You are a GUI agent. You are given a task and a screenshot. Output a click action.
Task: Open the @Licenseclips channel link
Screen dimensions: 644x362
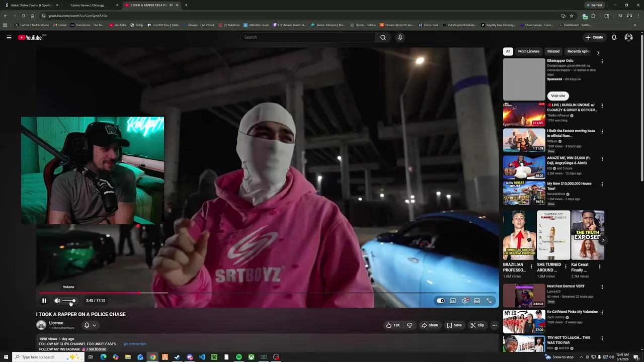[135, 344]
